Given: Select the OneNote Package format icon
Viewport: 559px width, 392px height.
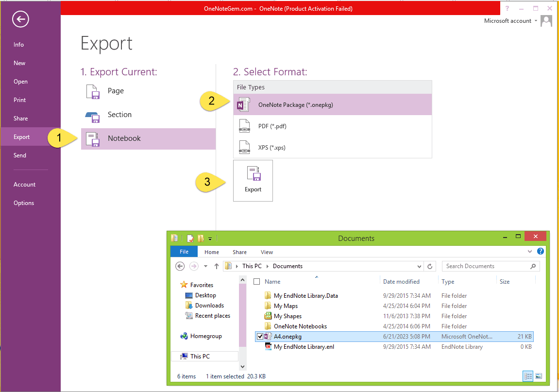Looking at the screenshot, I should (x=243, y=104).
